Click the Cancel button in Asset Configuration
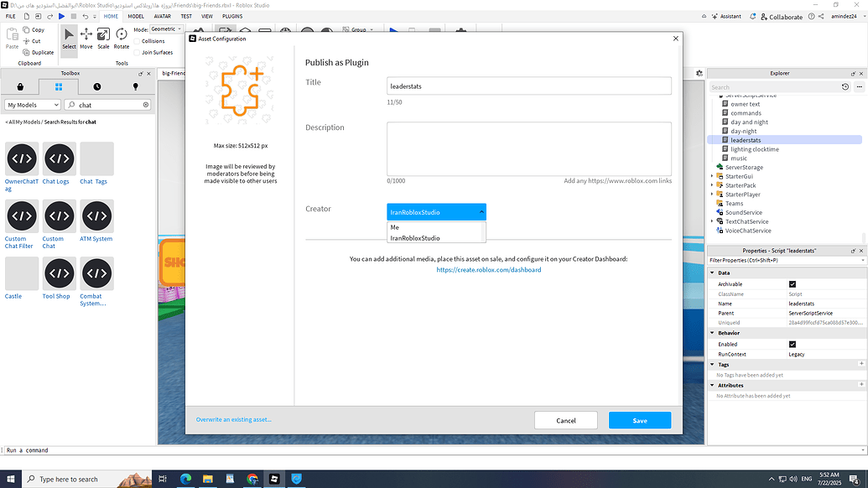 click(566, 420)
